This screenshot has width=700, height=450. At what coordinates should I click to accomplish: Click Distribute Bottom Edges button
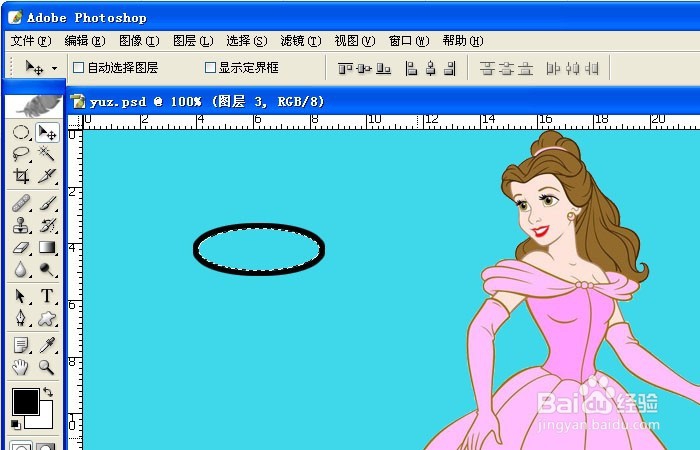[525, 68]
